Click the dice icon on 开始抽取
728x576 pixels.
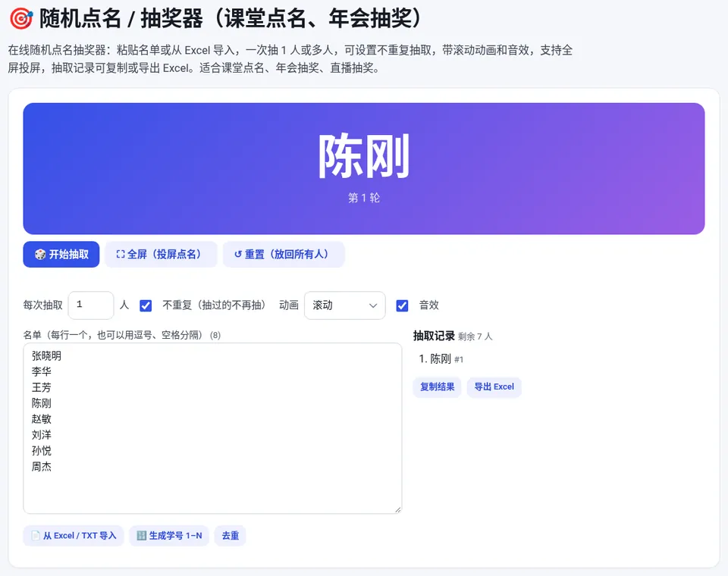tap(40, 255)
